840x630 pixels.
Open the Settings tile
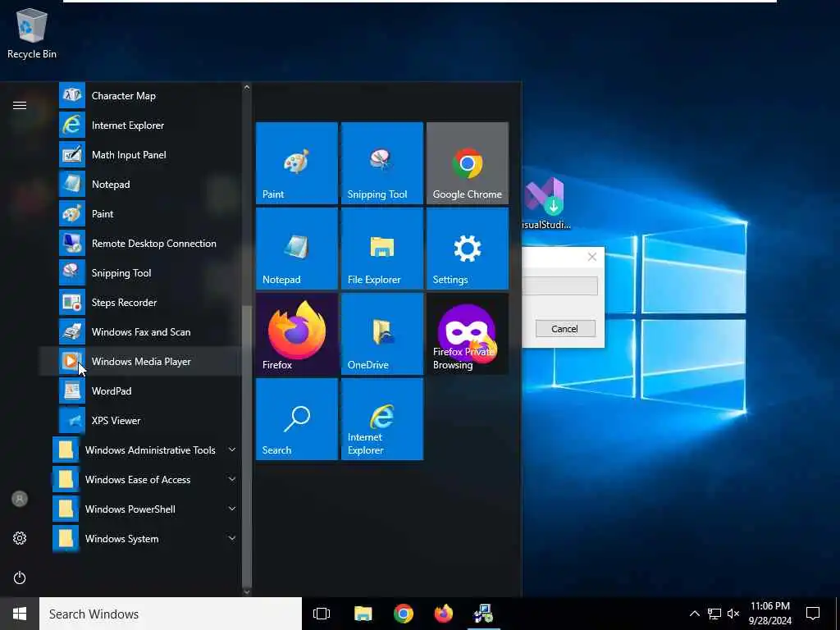tap(467, 248)
